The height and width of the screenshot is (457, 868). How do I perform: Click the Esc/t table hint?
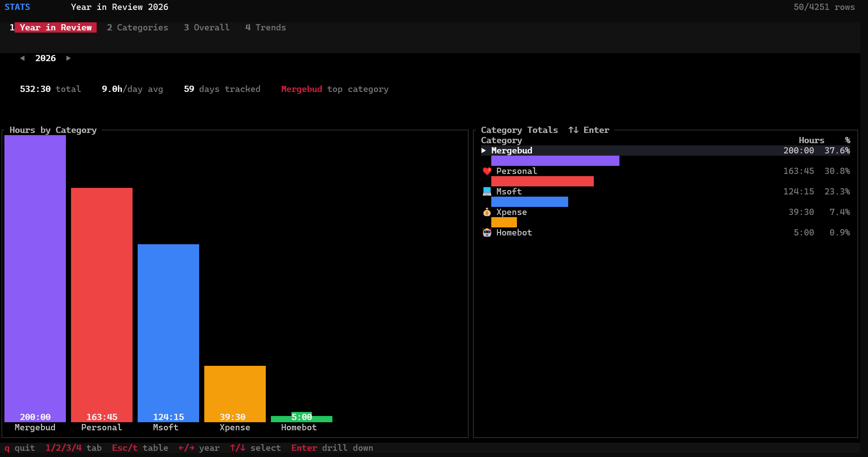coord(140,448)
